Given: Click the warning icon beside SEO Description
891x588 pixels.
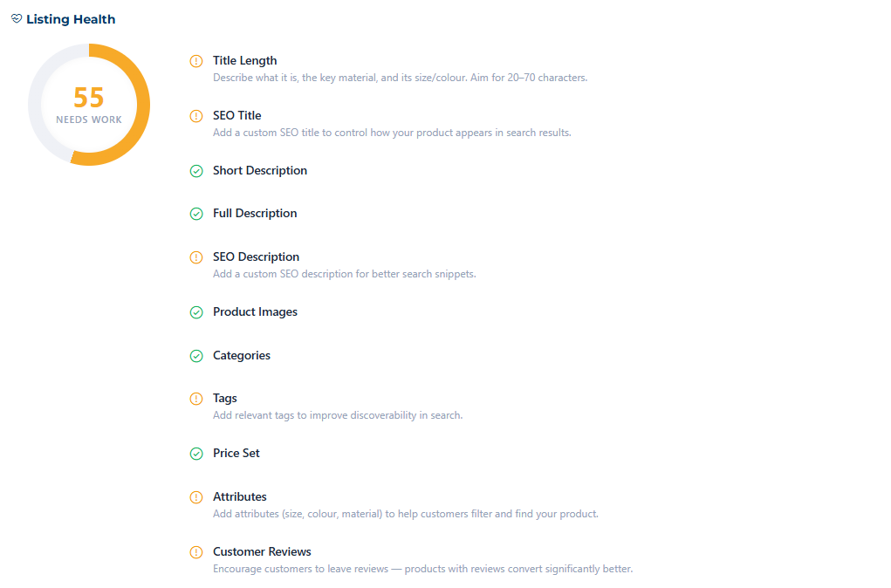Looking at the screenshot, I should pyautogui.click(x=196, y=257).
